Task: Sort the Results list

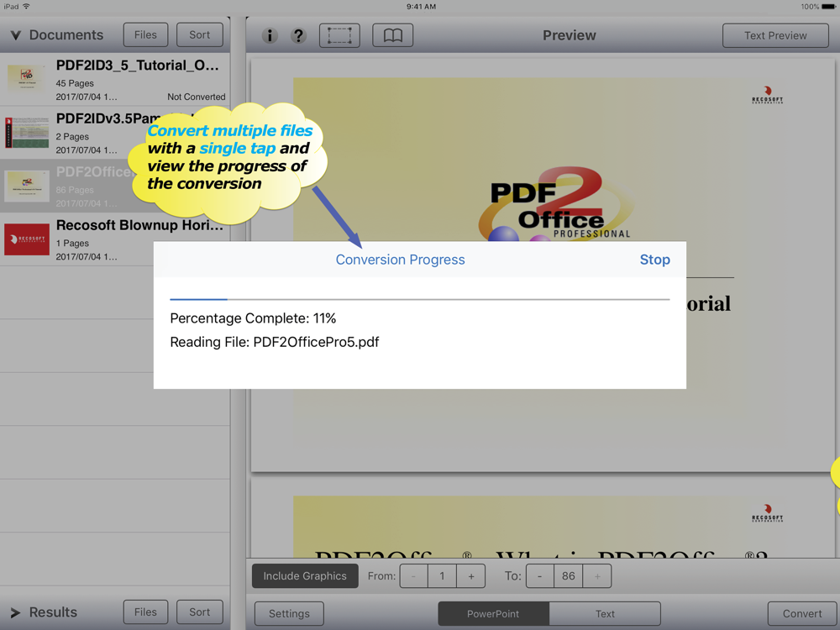Action: [199, 612]
